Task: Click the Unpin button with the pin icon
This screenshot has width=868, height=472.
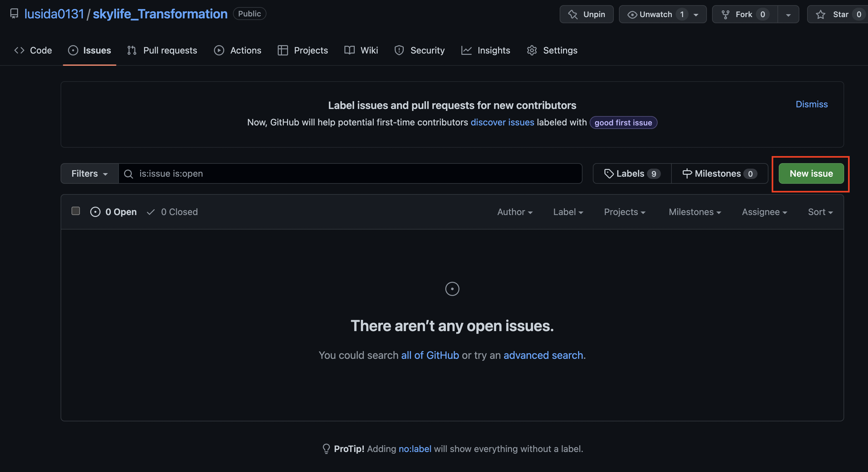Action: [x=586, y=14]
